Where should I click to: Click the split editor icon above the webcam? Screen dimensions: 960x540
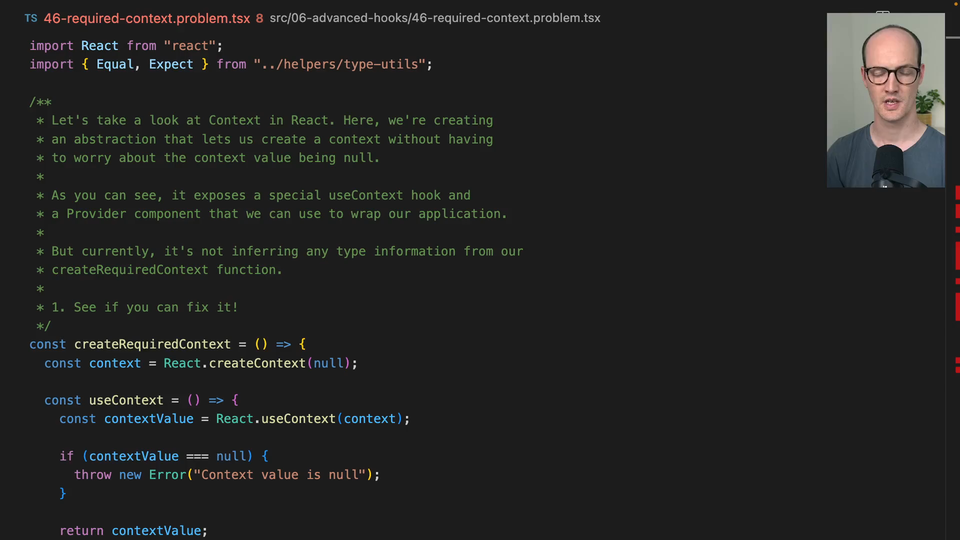pos(883,14)
